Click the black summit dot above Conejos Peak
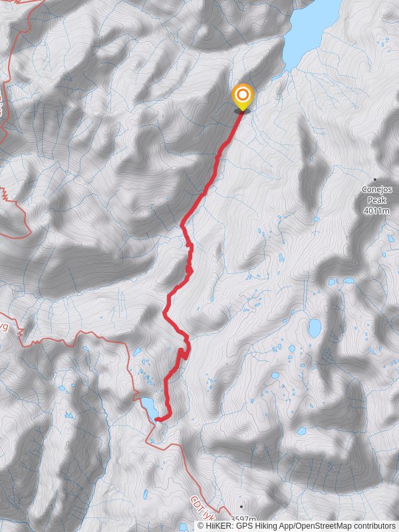This screenshot has height=532, width=399. pos(375,180)
